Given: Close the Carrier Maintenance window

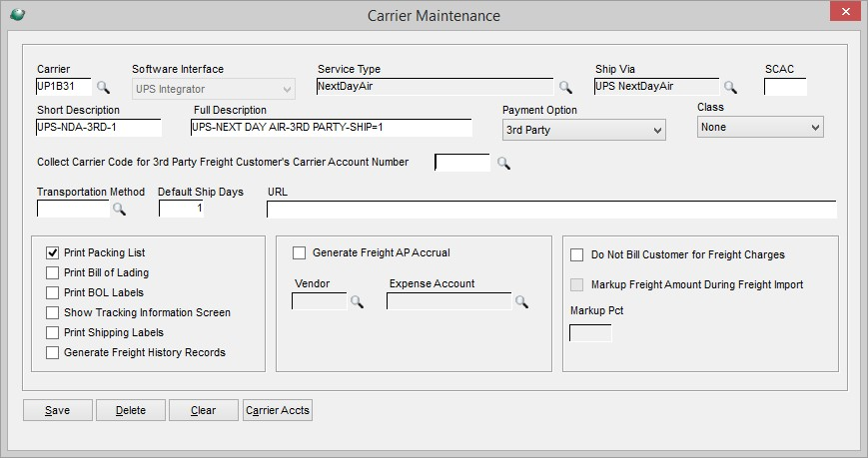Looking at the screenshot, I should [845, 11].
